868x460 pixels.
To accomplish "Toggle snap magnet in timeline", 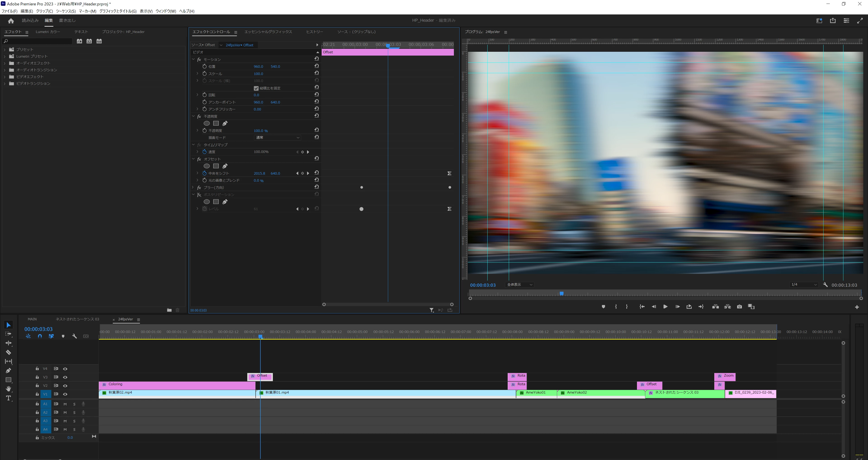I will pyautogui.click(x=40, y=336).
